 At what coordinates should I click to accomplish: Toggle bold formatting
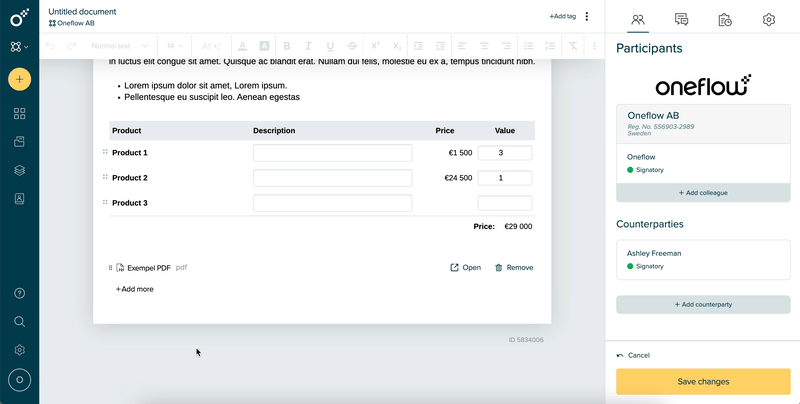tap(287, 46)
